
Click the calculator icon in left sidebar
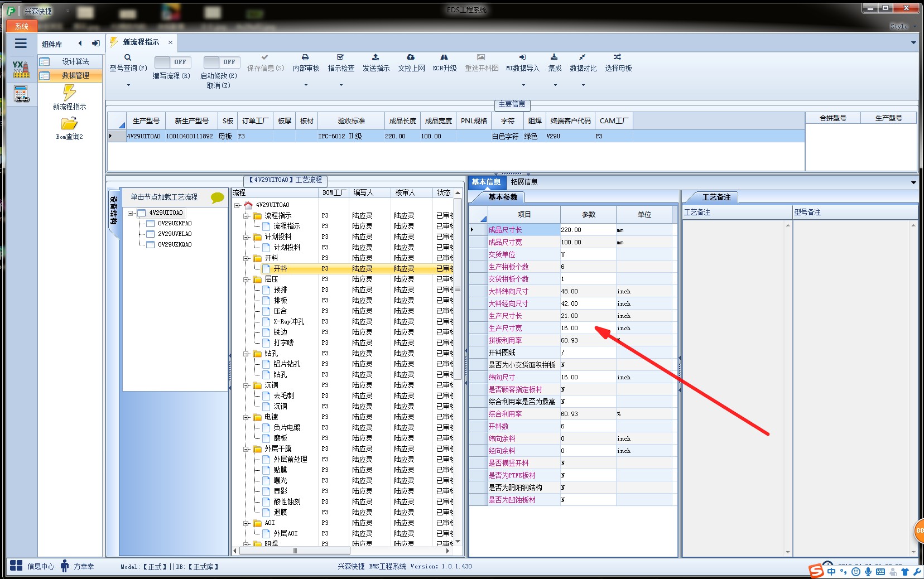coord(21,94)
